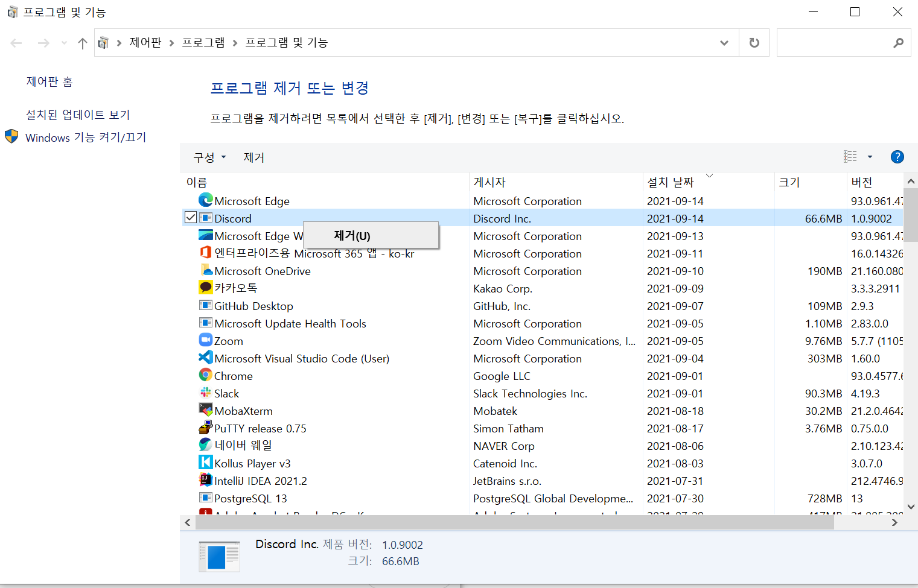Sort by the 크기 column header
Image resolution: width=918 pixels, height=588 pixels.
point(811,182)
